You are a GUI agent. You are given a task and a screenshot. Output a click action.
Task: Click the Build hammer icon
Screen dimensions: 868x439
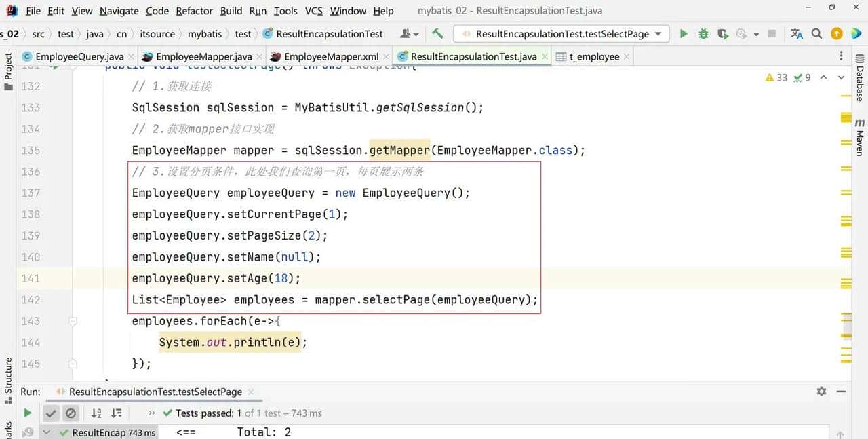(x=437, y=33)
